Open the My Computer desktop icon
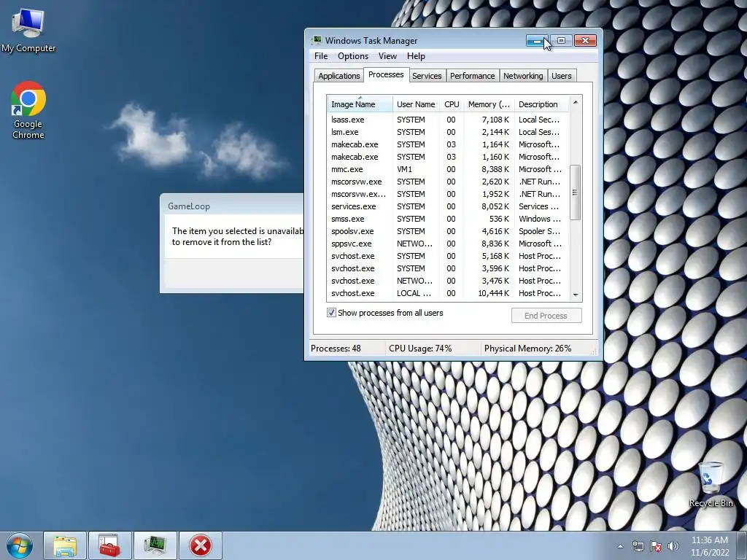The height and width of the screenshot is (560, 747). coord(28,31)
